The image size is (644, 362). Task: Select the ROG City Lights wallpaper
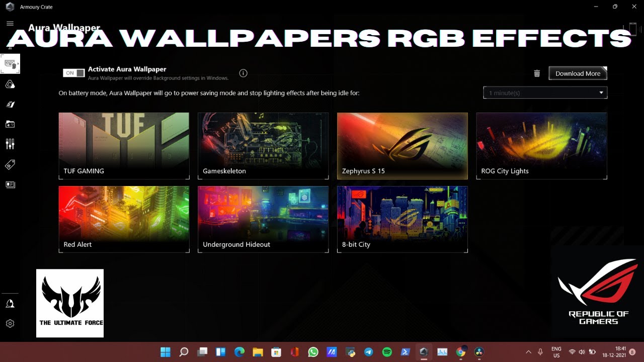pos(541,145)
